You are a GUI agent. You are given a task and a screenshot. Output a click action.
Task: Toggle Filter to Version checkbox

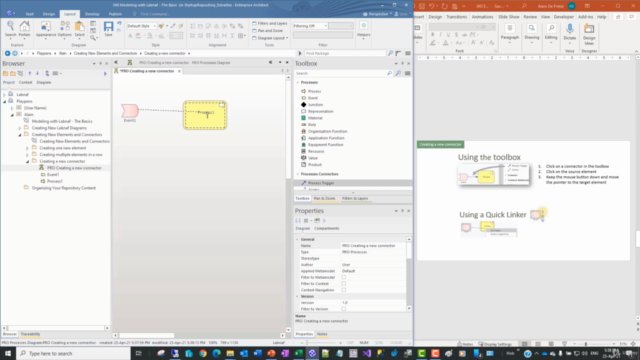(344, 309)
